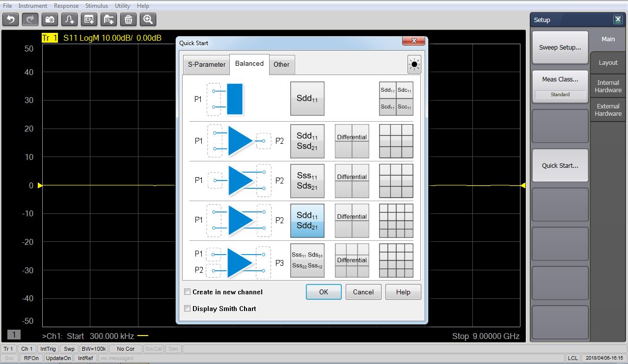This screenshot has width=628, height=364.
Task: Toggle the brightness sun icon in Quick Start
Action: (x=414, y=64)
